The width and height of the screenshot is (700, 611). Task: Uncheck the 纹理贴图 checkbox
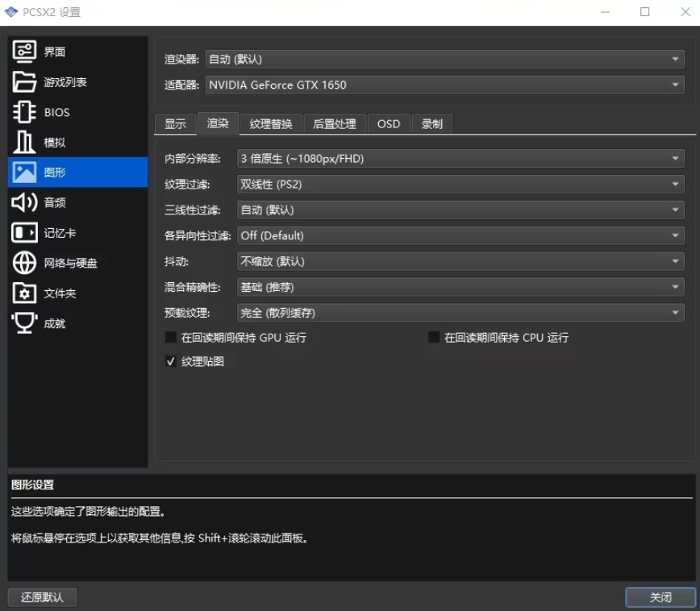click(171, 362)
